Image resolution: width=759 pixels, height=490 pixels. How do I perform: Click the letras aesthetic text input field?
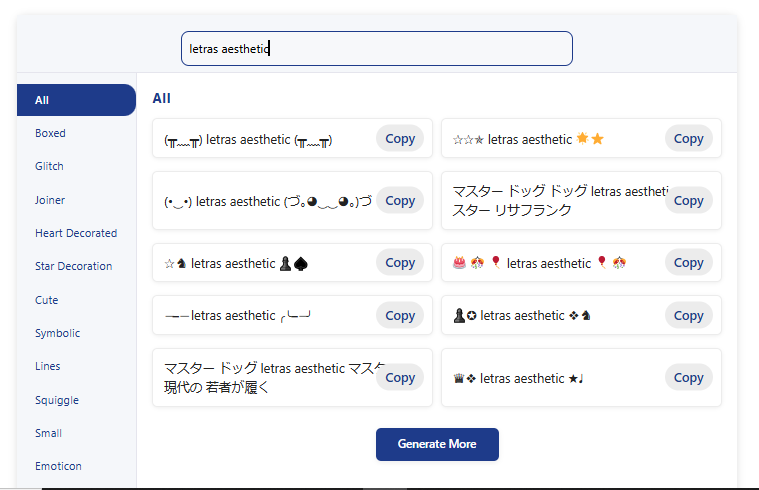tap(376, 49)
